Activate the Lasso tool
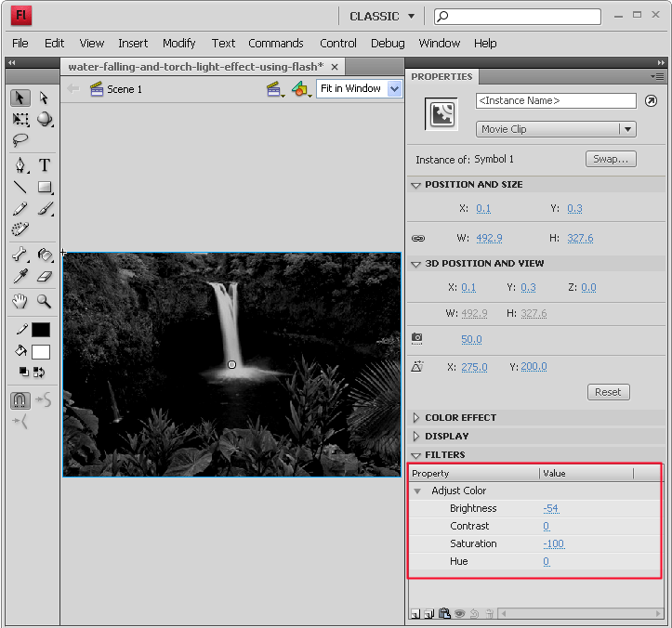This screenshot has height=628, width=672. click(x=20, y=139)
